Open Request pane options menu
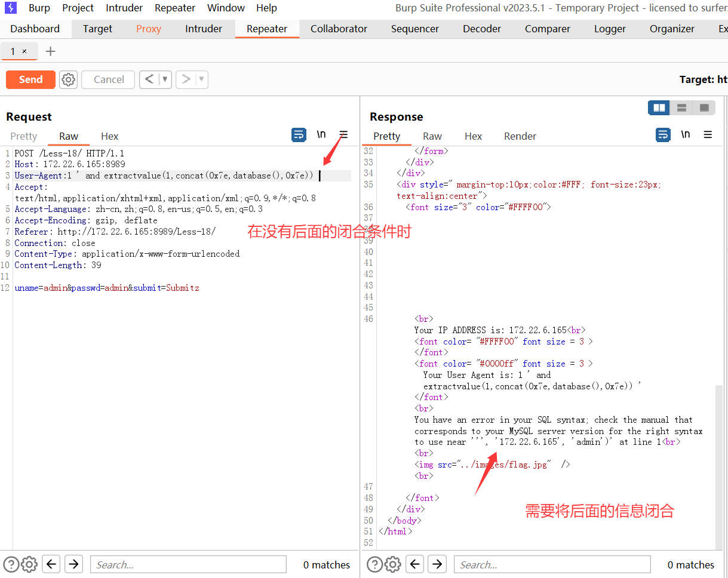Image resolution: width=728 pixels, height=578 pixels. [x=343, y=135]
